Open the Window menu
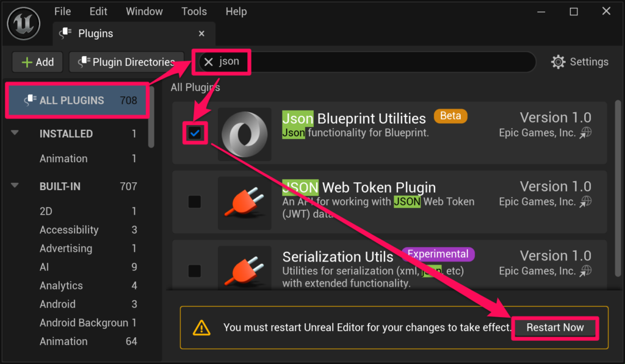The height and width of the screenshot is (364, 625). [x=144, y=12]
